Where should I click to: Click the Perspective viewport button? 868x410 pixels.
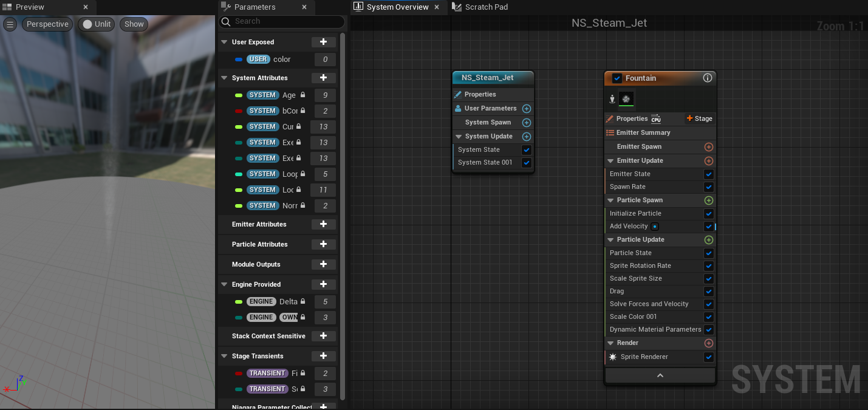tap(47, 24)
